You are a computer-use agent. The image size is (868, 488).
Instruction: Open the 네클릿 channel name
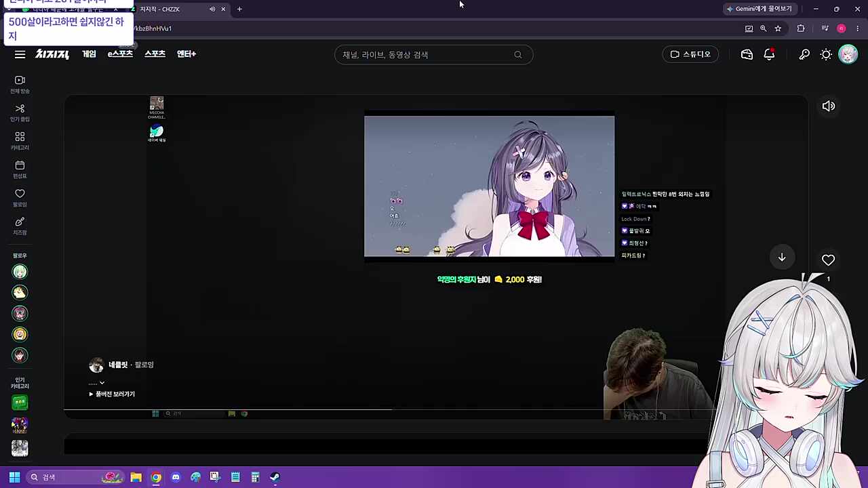(118, 365)
